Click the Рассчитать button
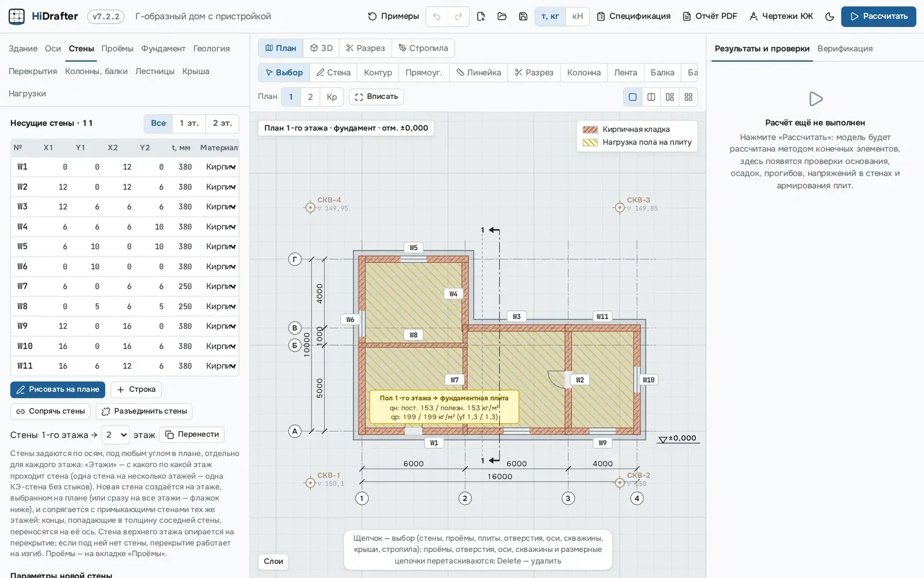 (878, 17)
